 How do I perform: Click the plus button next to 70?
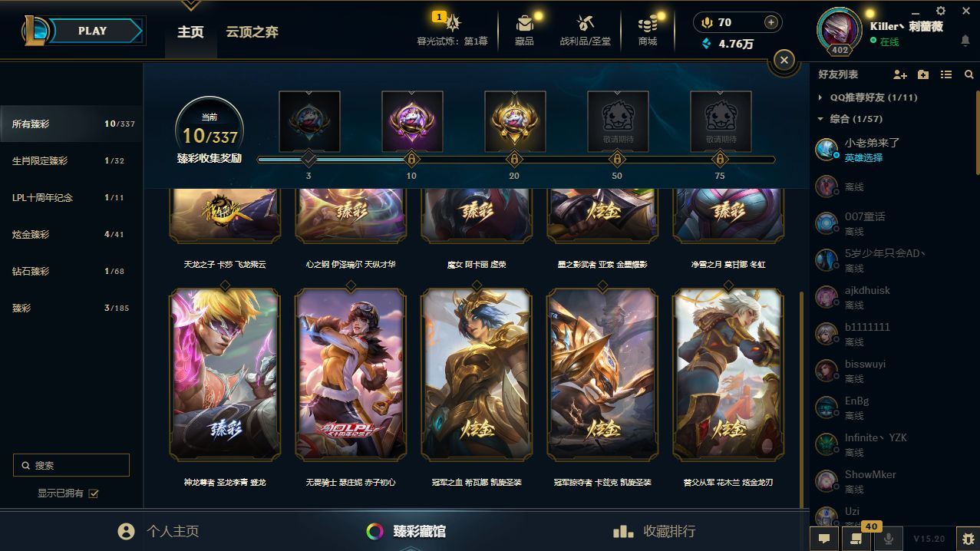771,22
